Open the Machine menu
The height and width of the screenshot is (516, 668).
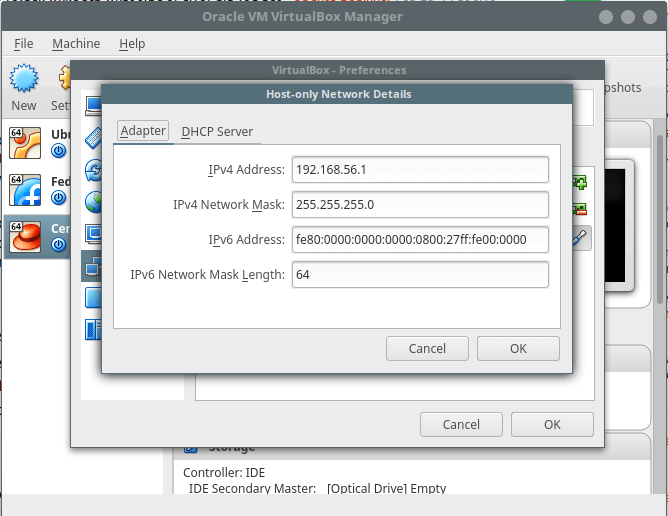76,44
